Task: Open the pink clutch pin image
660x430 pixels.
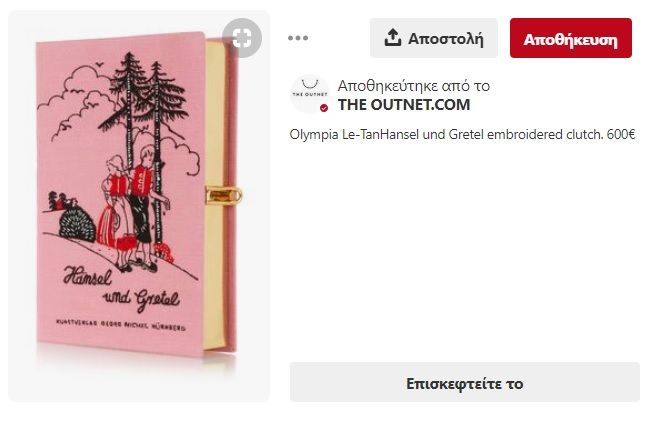Action: [139, 206]
